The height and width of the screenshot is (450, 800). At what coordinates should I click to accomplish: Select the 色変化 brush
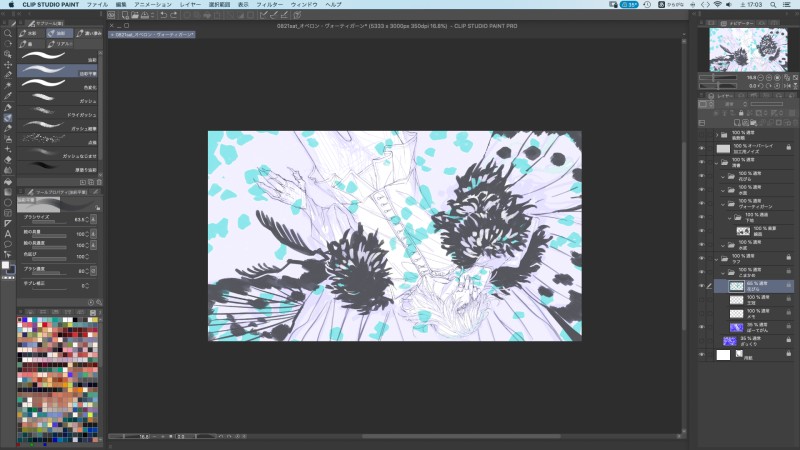[x=59, y=84]
